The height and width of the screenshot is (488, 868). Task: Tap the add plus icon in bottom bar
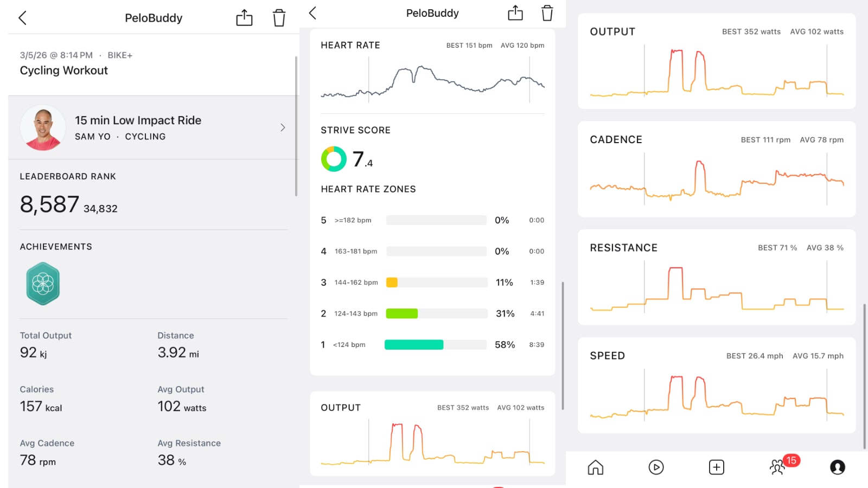(x=716, y=467)
